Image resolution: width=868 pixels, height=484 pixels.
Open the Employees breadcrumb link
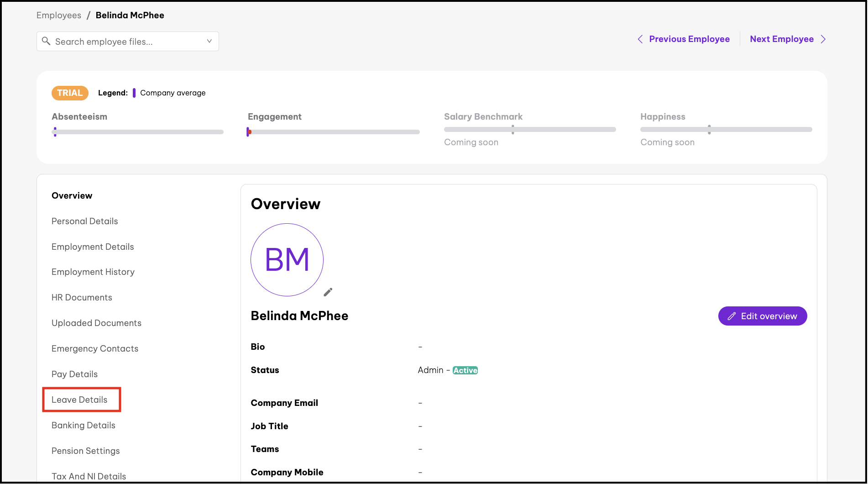pyautogui.click(x=59, y=16)
